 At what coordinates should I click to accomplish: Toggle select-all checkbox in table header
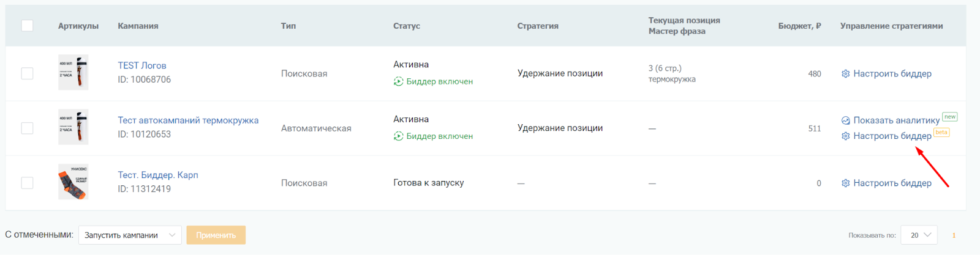[27, 26]
